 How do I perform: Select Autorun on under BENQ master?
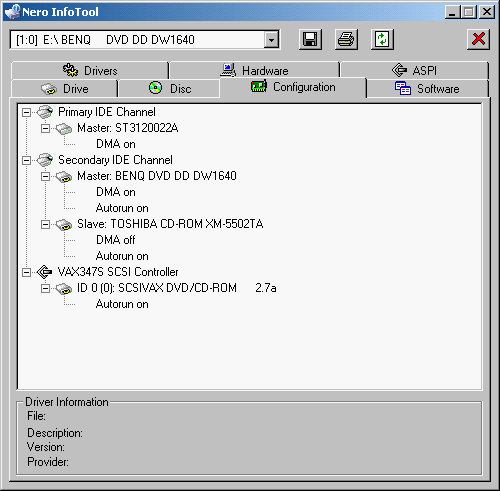tap(122, 208)
